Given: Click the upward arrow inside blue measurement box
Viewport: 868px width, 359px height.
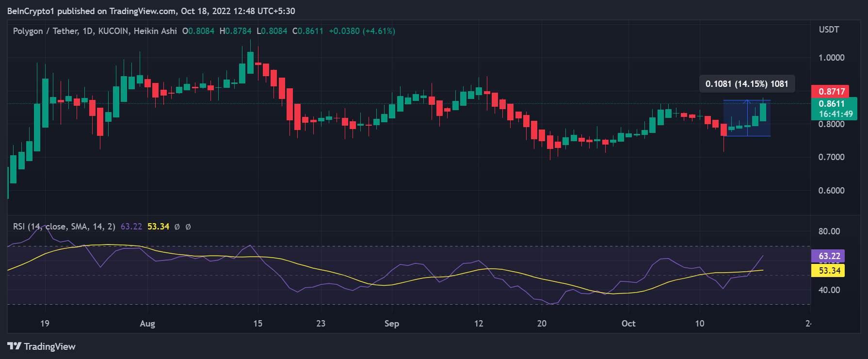Looking at the screenshot, I should click(x=747, y=102).
